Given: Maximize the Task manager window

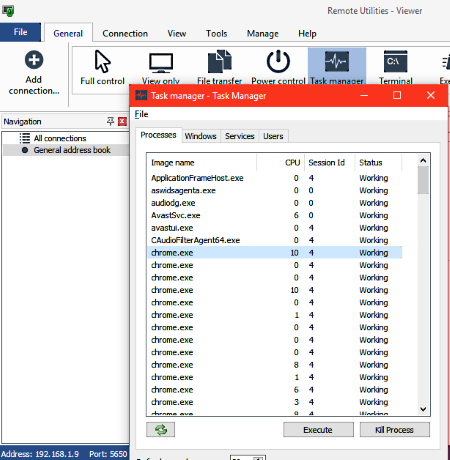Looking at the screenshot, I should [397, 95].
